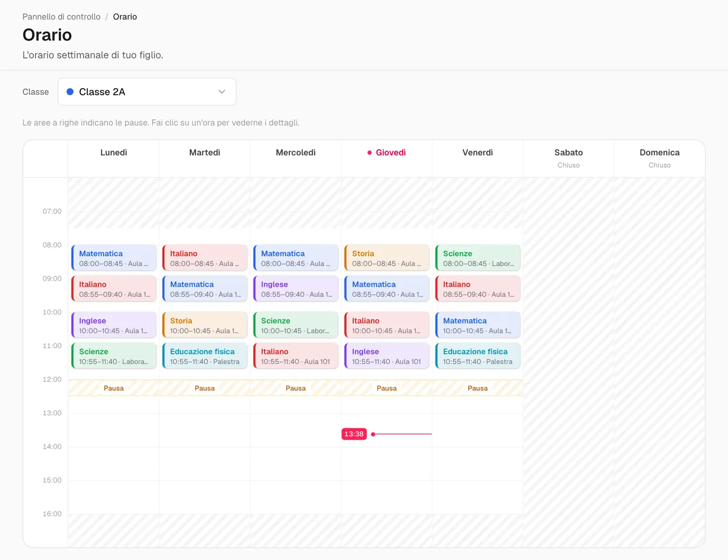Select Tuesday Matematica 08:55–09:40 lesson
Viewport: 728px width, 560px height.
coord(205,288)
